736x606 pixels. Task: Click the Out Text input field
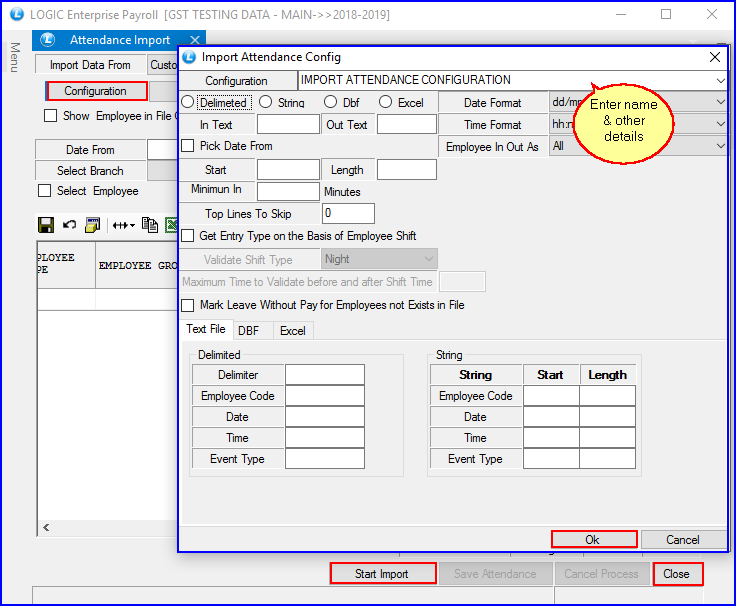click(x=406, y=124)
